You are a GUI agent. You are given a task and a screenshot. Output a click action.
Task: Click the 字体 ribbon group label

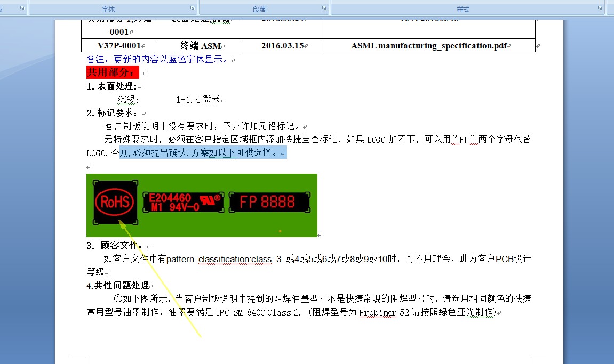coord(108,10)
